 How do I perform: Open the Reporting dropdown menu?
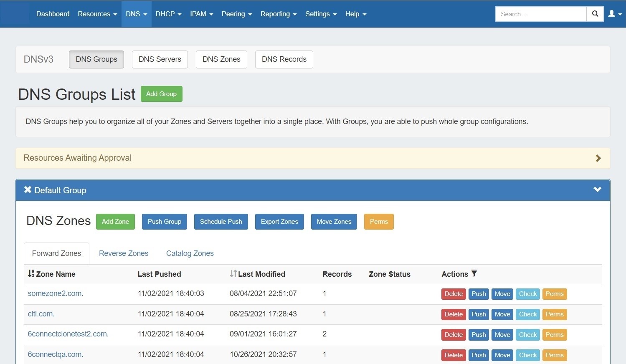click(278, 14)
